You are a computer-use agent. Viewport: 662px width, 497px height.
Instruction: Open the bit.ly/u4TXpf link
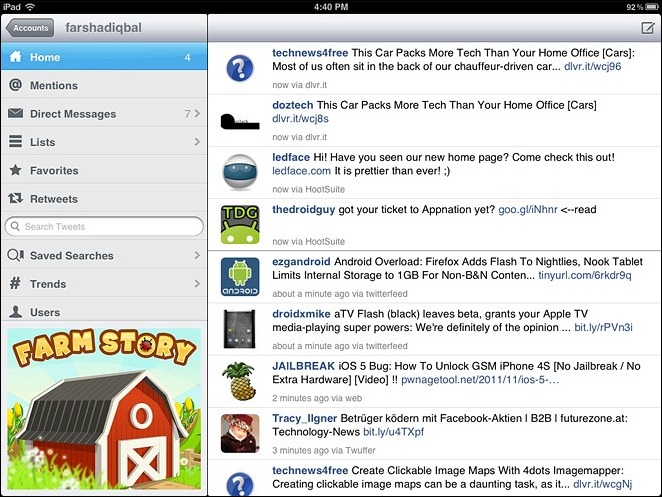pos(393,432)
